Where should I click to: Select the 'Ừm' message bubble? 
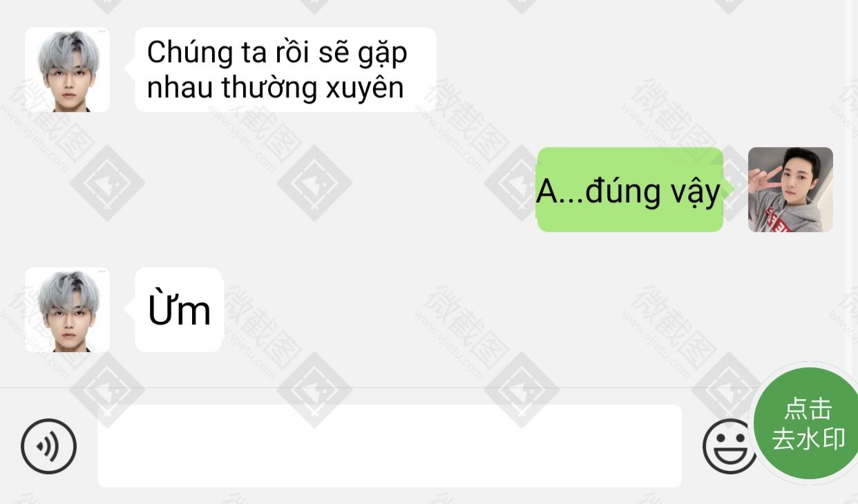click(179, 310)
